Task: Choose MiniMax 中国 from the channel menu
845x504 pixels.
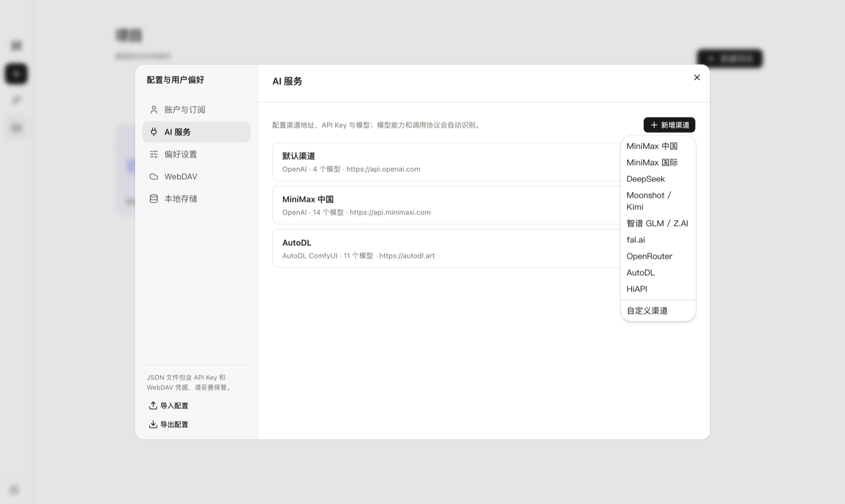Action: (658, 146)
